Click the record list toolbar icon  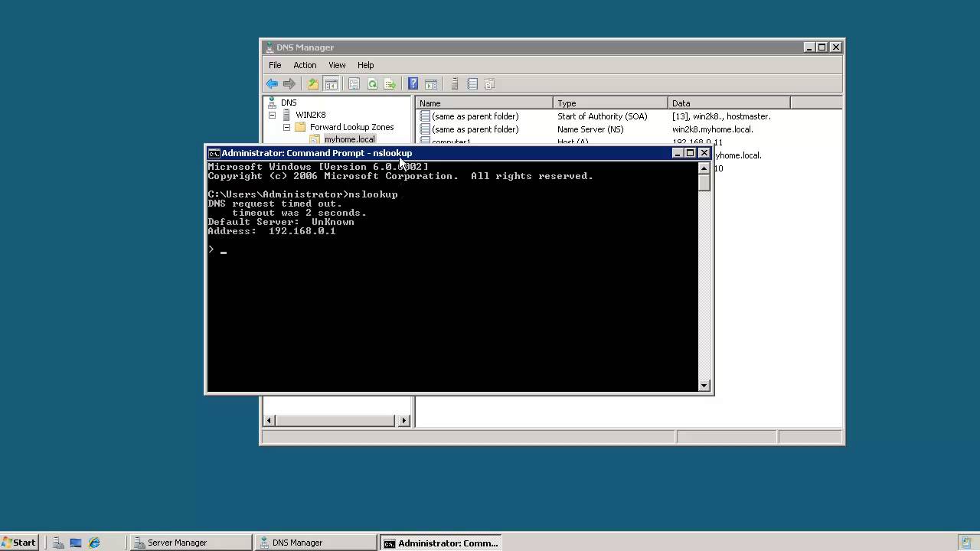pyautogui.click(x=472, y=84)
